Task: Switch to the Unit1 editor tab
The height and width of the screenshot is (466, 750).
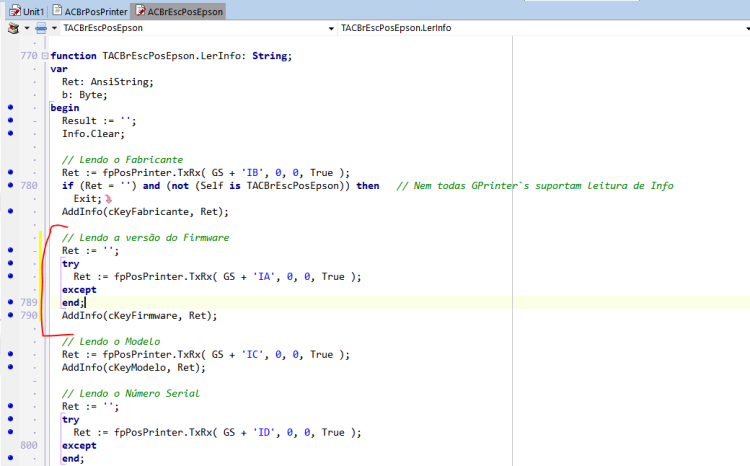Action: coord(27,11)
